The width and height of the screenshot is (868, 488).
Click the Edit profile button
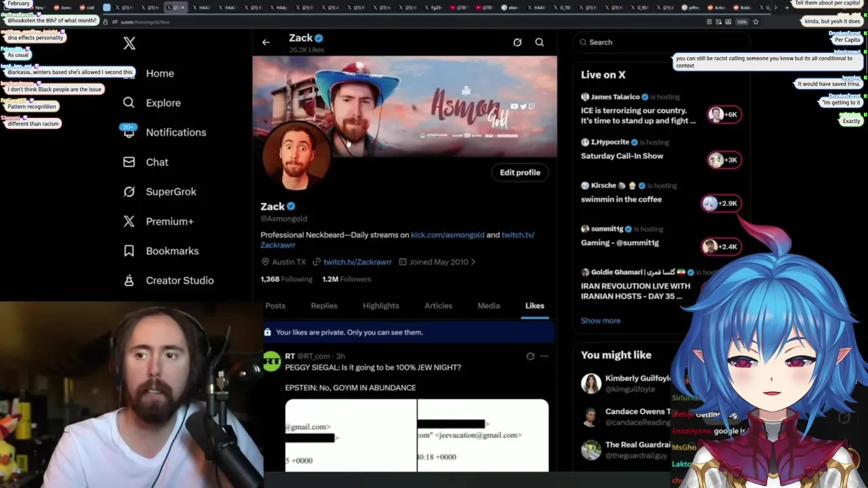pos(520,172)
